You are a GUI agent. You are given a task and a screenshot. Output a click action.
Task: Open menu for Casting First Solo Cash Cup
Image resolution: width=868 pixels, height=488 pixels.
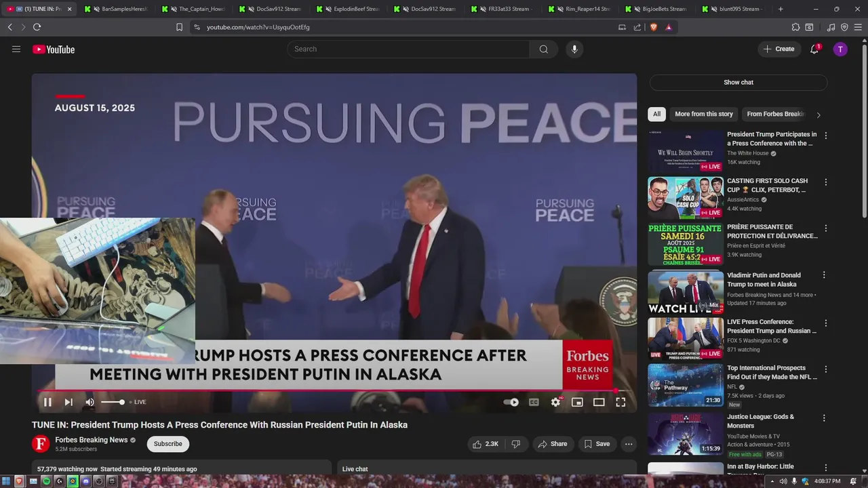click(825, 182)
